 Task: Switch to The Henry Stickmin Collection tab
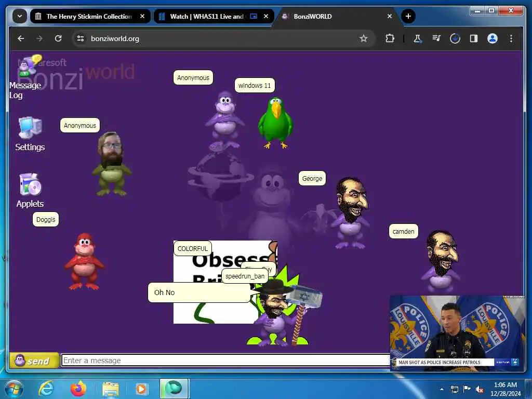(x=90, y=16)
